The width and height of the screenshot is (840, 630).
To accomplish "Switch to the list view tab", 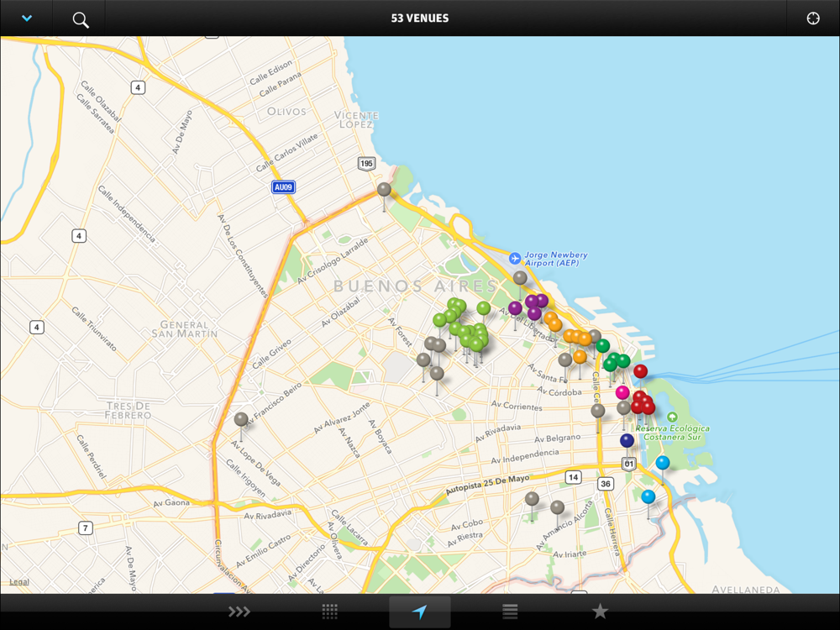I will pyautogui.click(x=510, y=612).
